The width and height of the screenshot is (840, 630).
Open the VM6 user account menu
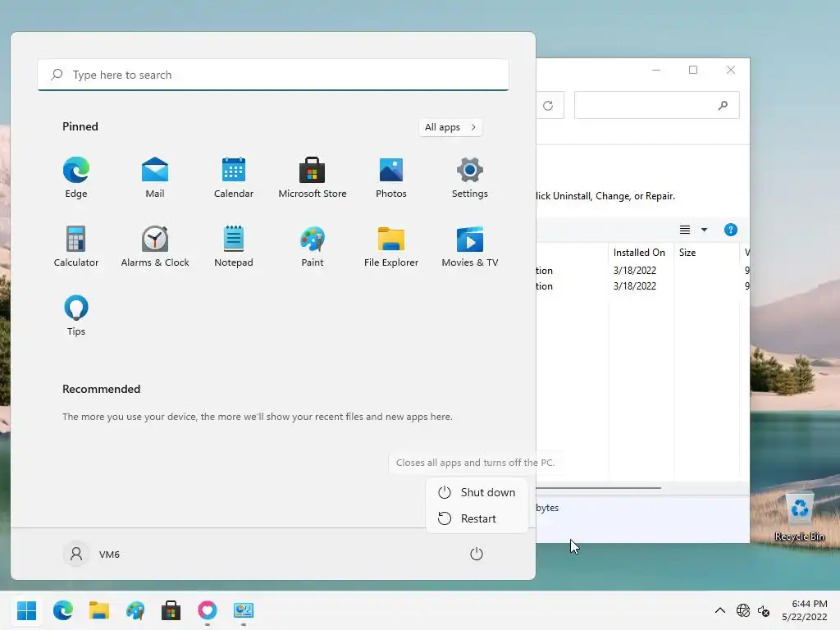pyautogui.click(x=92, y=554)
